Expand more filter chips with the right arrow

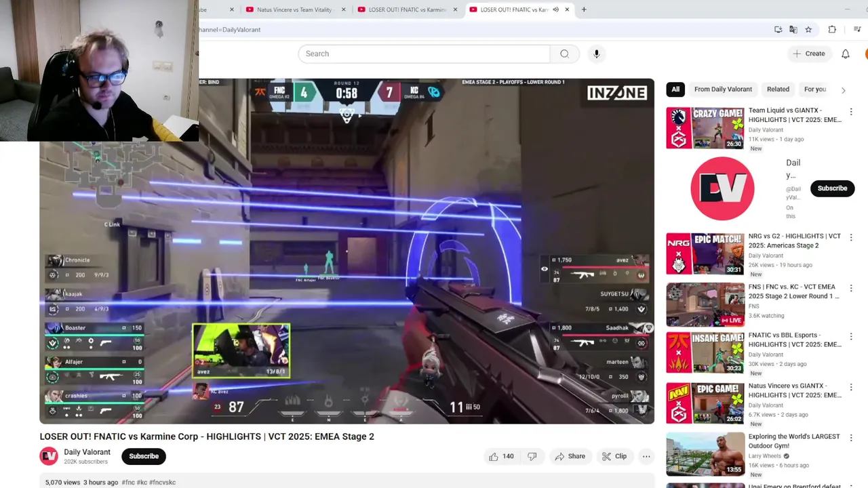click(x=843, y=89)
